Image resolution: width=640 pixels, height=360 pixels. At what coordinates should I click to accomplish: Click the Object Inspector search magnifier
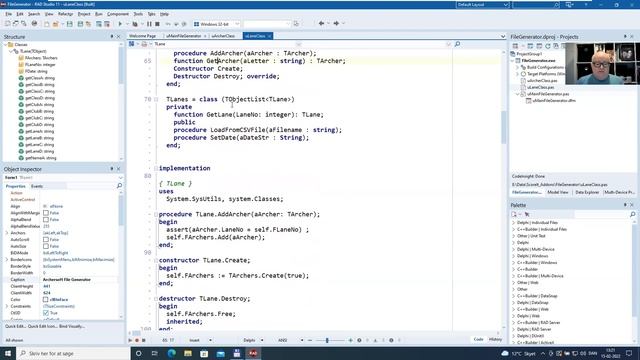tap(119, 186)
